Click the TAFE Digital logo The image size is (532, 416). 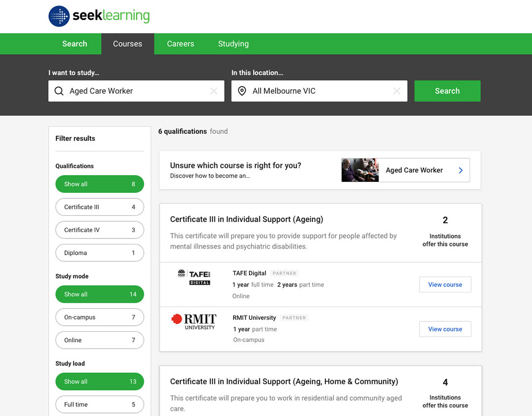tap(194, 277)
